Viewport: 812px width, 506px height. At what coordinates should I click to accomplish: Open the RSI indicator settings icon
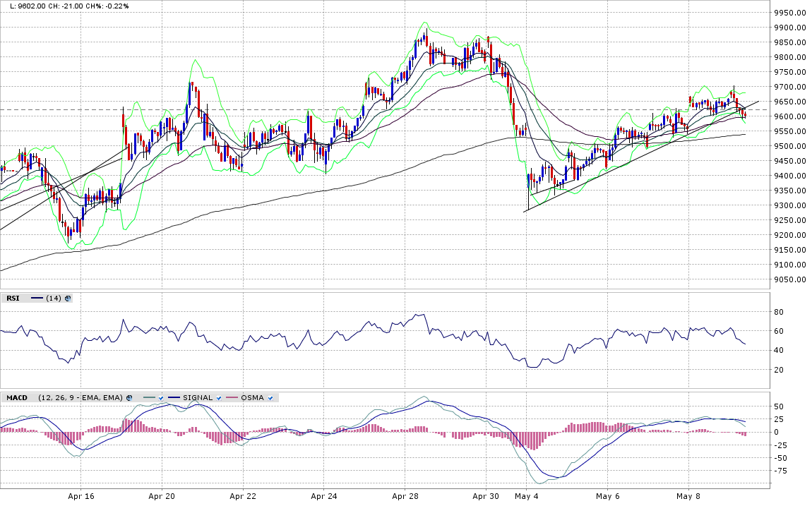[68, 299]
